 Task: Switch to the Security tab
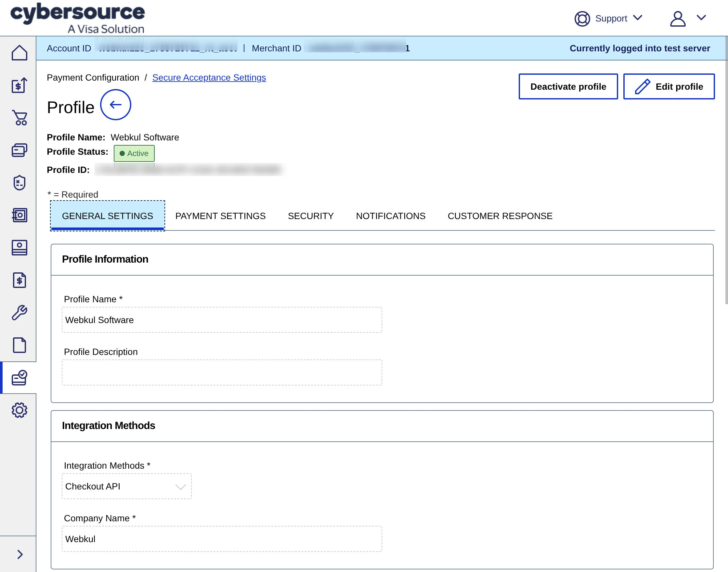tap(310, 216)
